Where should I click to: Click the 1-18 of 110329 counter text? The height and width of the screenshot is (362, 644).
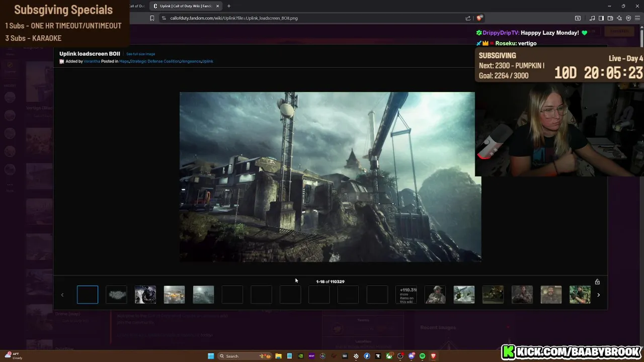(x=330, y=282)
